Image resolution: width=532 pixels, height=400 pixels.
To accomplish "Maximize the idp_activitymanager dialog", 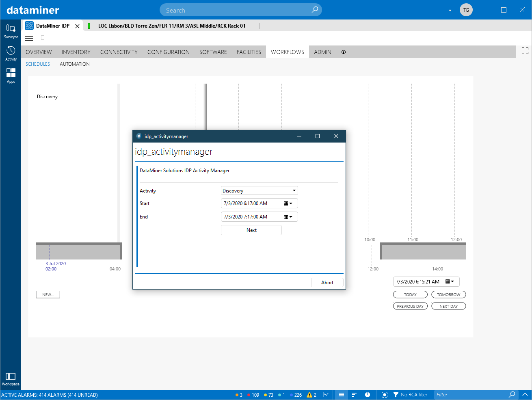I will pyautogui.click(x=318, y=136).
